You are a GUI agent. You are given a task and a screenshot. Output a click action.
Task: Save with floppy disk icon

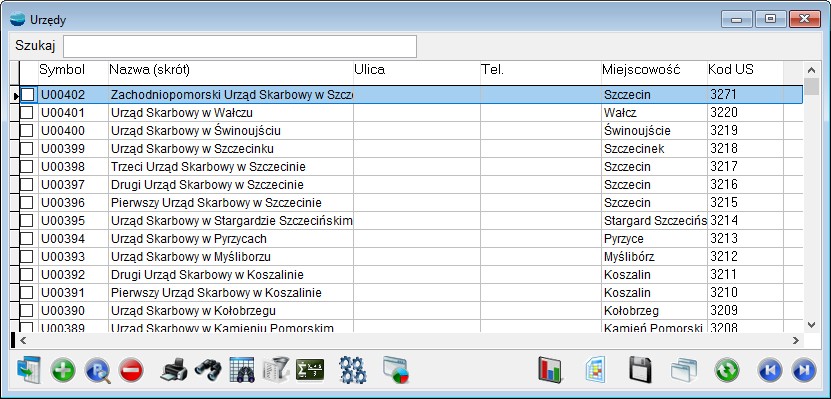coord(640,370)
